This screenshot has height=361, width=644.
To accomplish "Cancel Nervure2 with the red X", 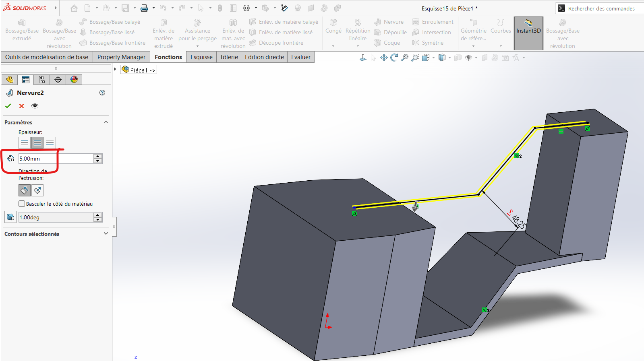I will pos(21,106).
